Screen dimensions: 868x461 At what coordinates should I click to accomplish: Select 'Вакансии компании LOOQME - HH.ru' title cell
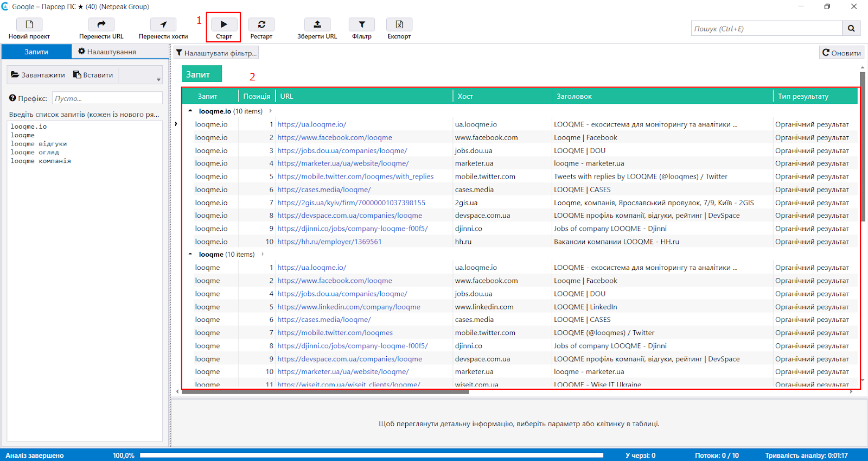662,242
